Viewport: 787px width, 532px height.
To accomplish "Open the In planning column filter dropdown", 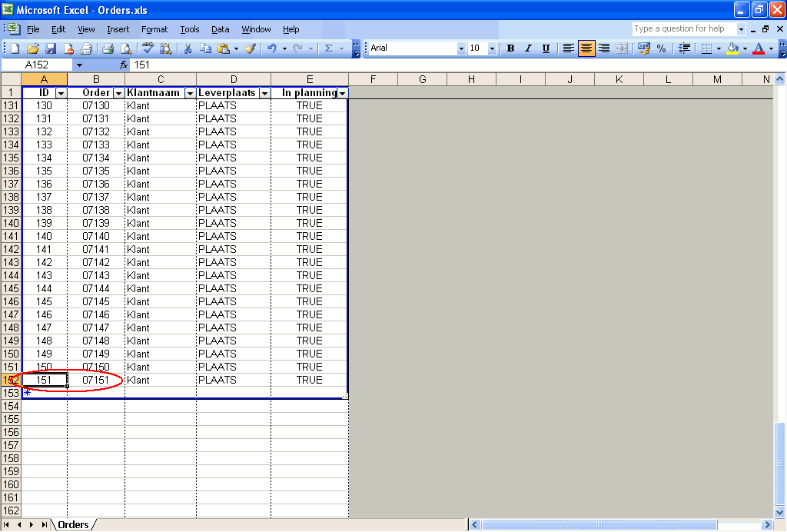I will [x=342, y=93].
